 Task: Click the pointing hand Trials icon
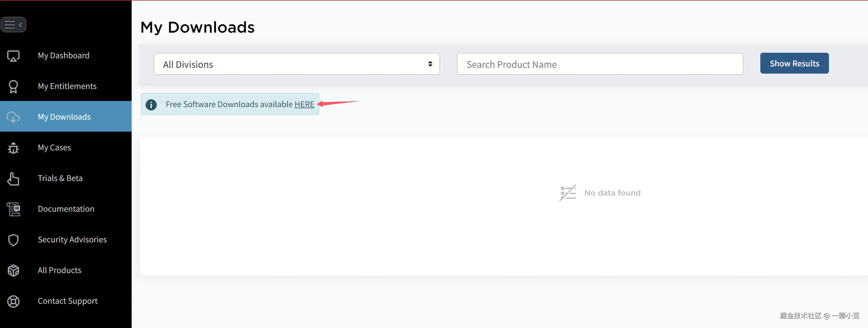pyautogui.click(x=13, y=179)
